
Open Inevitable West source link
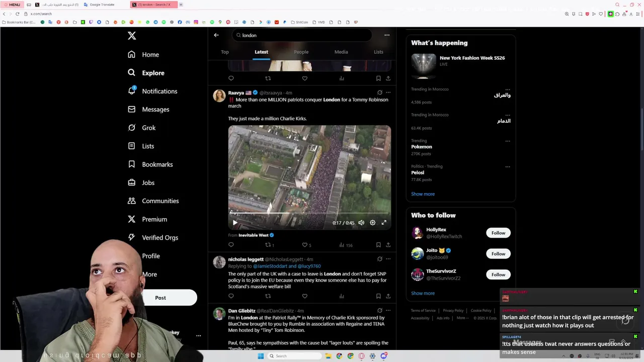pyautogui.click(x=256, y=235)
